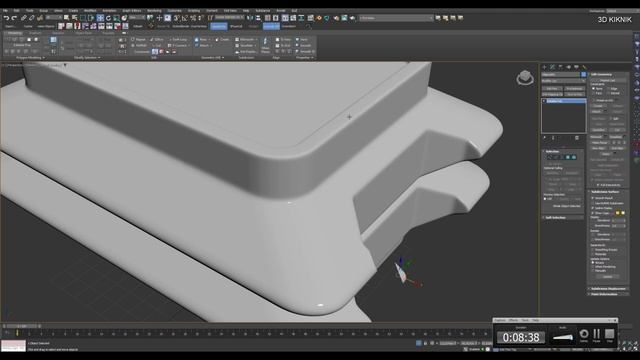
Task: Activate the Select and Move tool
Action: [x=100, y=18]
